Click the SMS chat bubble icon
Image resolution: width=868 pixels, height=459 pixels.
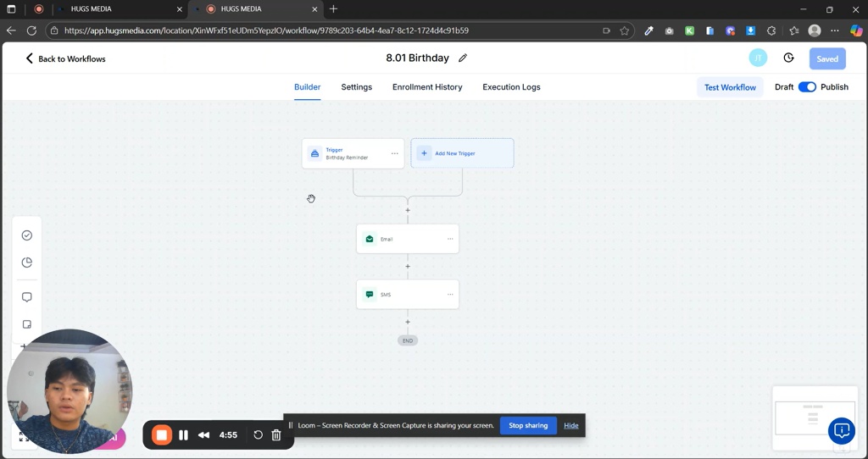click(370, 294)
